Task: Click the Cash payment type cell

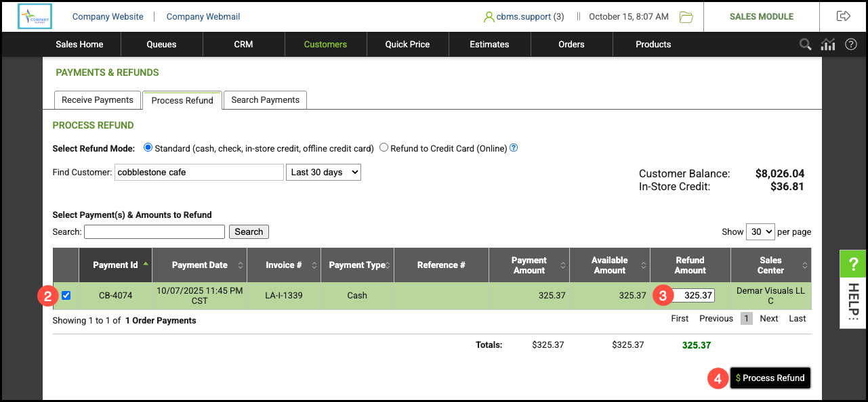Action: [x=357, y=295]
